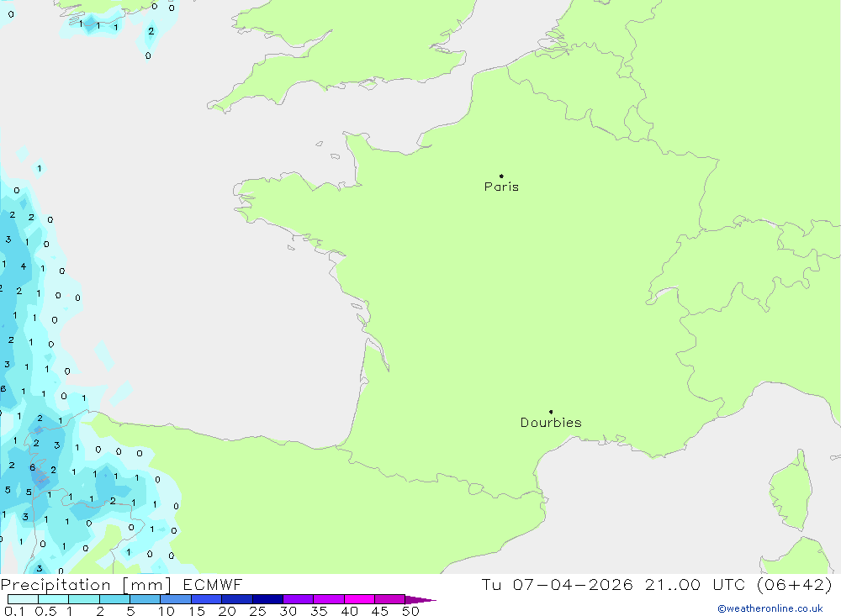
Task: Open the weatheronline.co.uk copyright link
Action: click(x=770, y=608)
